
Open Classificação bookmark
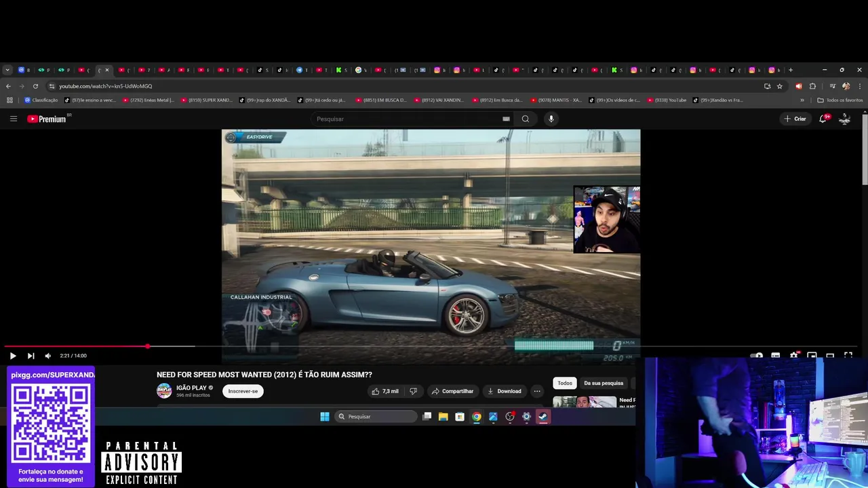point(41,100)
